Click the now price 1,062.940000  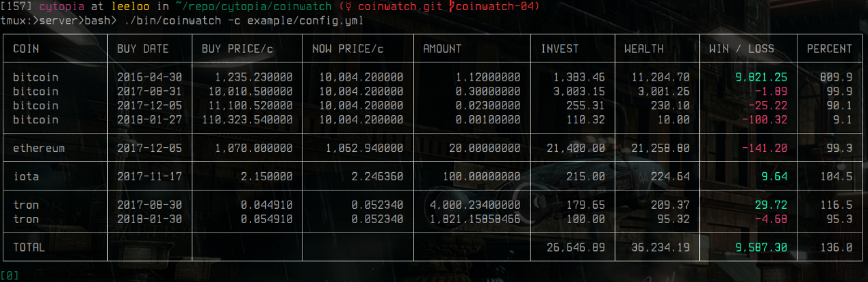[365, 148]
